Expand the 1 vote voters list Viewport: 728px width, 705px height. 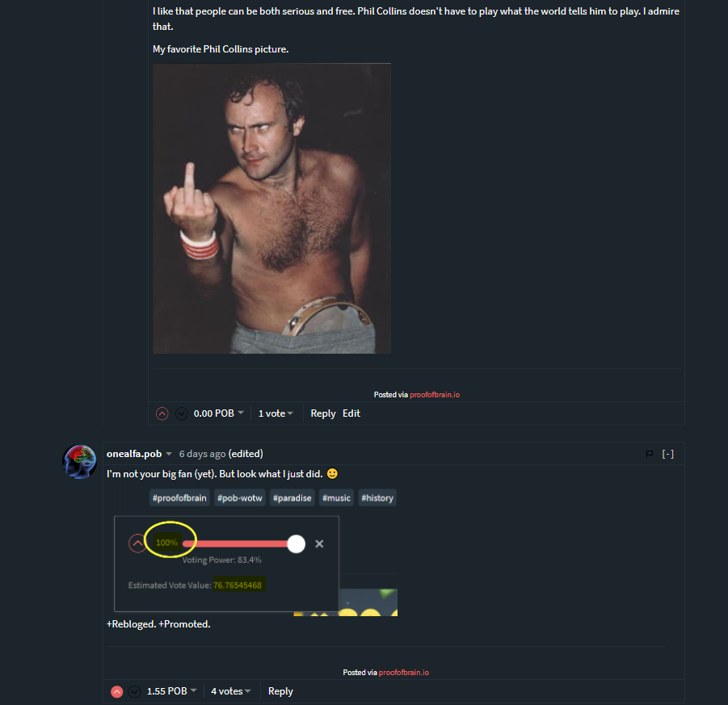[276, 413]
